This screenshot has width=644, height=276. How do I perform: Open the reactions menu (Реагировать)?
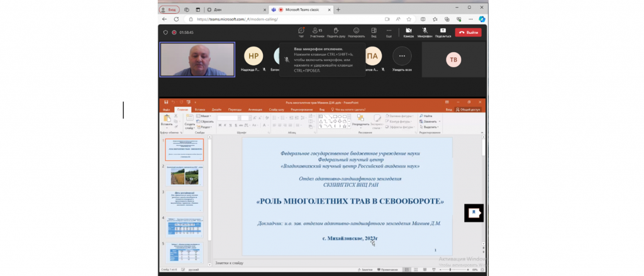(356, 33)
